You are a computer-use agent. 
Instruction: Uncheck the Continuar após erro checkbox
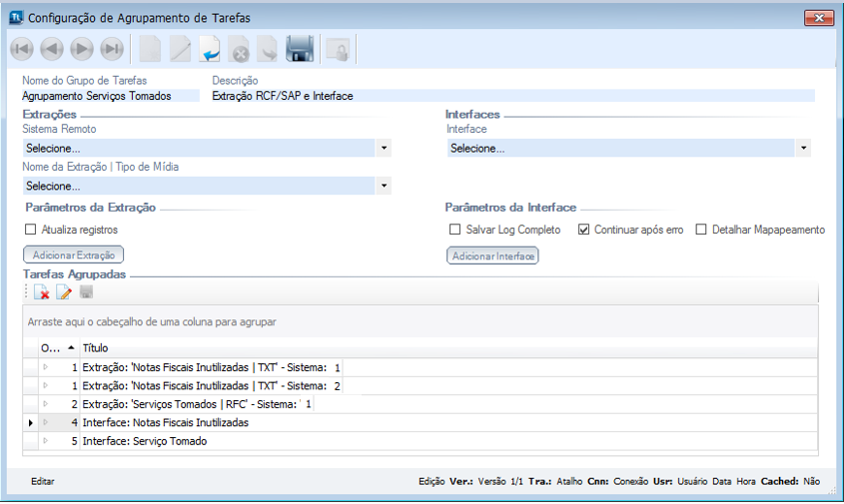click(x=584, y=230)
